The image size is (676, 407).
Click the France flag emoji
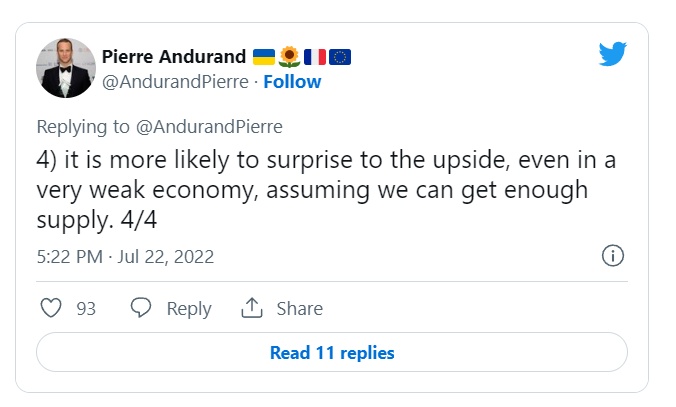[x=314, y=56]
